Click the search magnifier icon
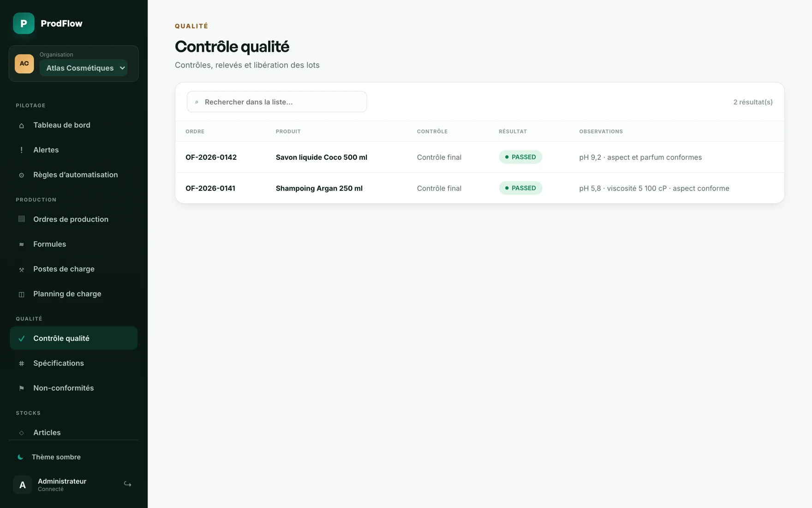This screenshot has height=508, width=812. (197, 102)
